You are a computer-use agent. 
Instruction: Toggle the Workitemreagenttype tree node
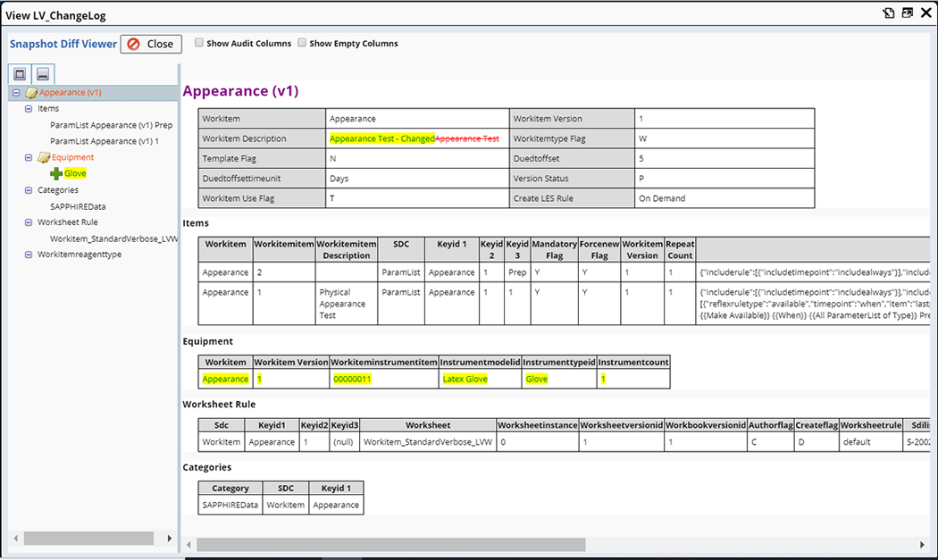(x=28, y=255)
